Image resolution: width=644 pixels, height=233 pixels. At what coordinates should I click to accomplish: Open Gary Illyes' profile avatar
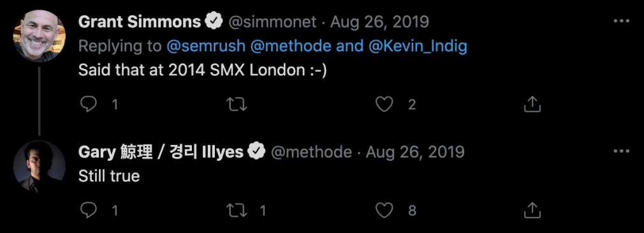[x=39, y=167]
